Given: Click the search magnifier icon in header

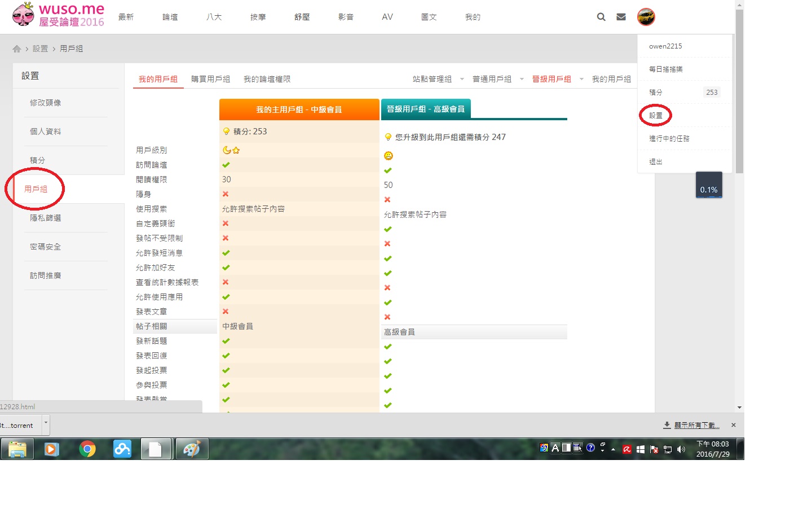Looking at the screenshot, I should (601, 17).
